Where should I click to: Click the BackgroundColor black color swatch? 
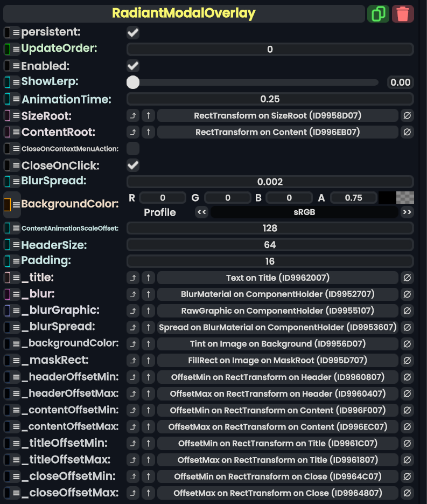click(387, 198)
